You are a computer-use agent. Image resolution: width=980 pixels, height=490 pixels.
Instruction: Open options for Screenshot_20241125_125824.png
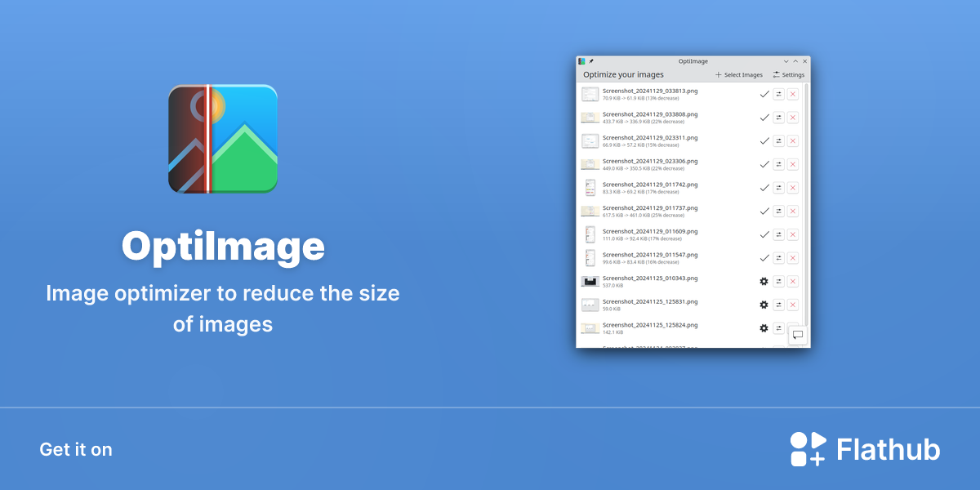(x=778, y=327)
